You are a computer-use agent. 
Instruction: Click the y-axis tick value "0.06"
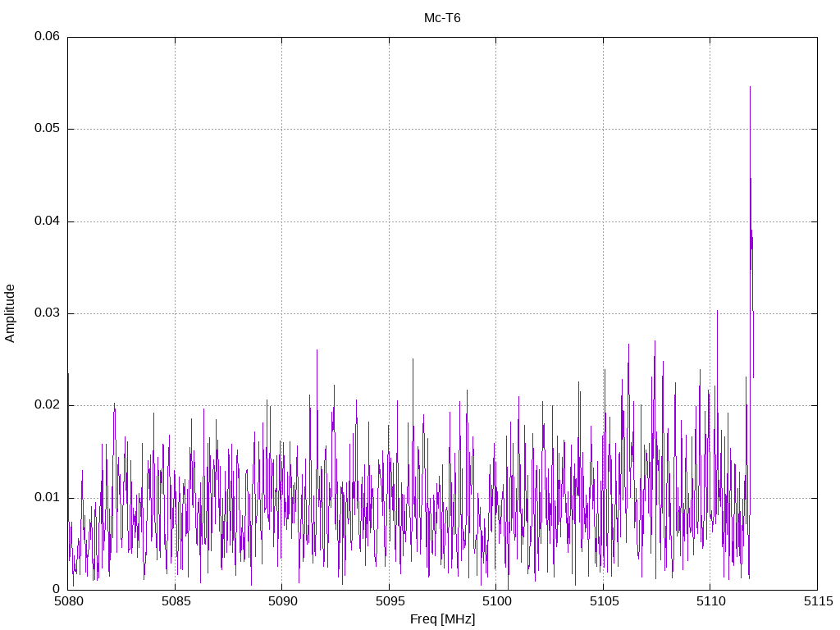[47, 36]
